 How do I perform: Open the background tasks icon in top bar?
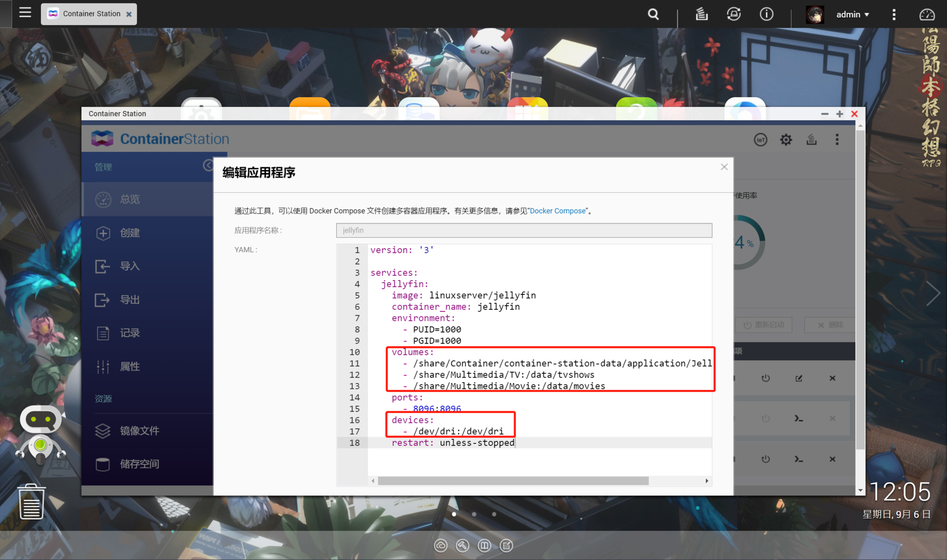[701, 14]
